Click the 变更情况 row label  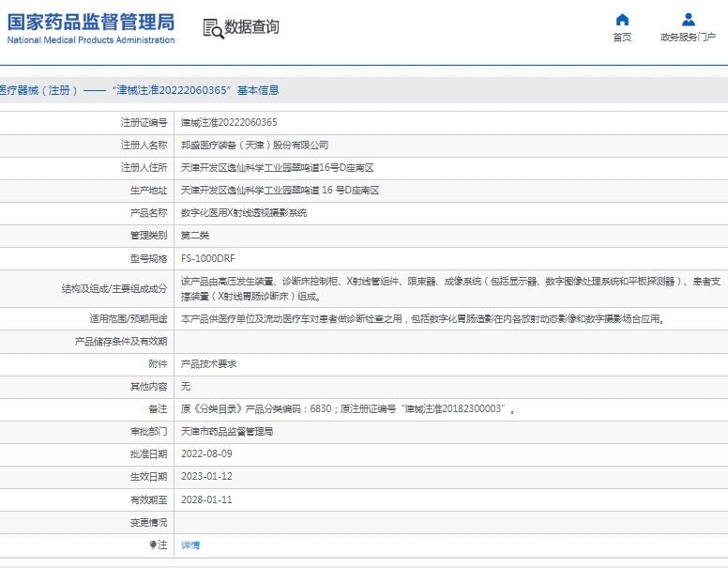tap(148, 522)
